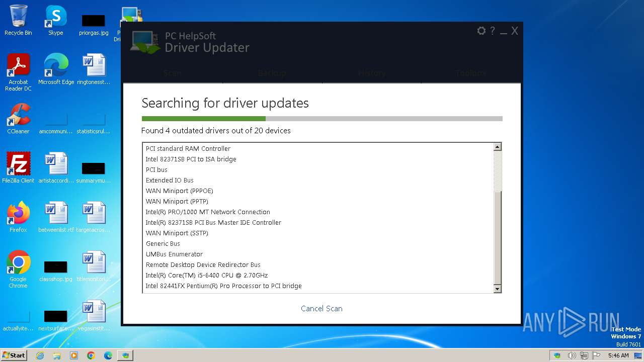Open the Recycle Bin desktop icon
The image size is (644, 362).
(18, 21)
